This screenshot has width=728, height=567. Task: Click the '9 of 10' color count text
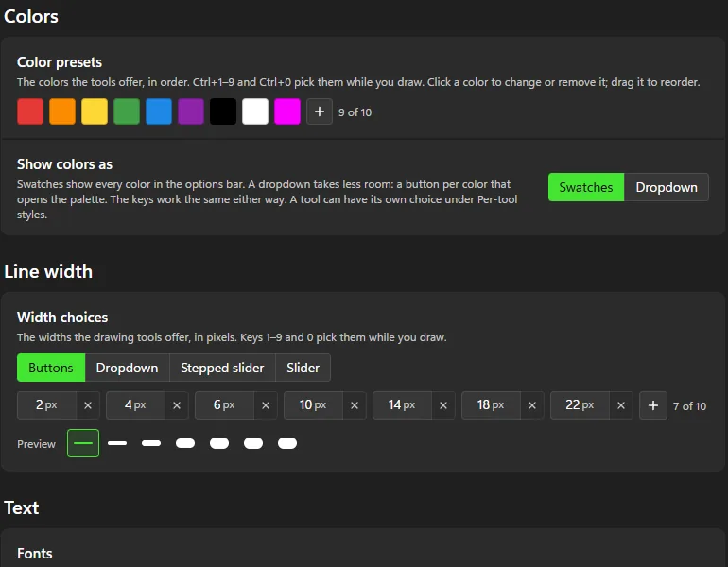(x=355, y=112)
